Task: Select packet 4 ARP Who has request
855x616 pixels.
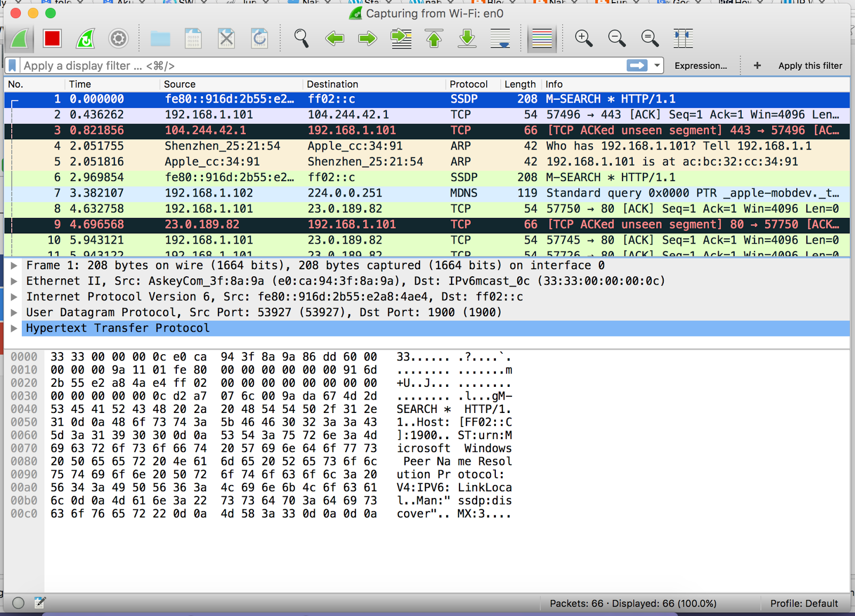Action: point(427,146)
